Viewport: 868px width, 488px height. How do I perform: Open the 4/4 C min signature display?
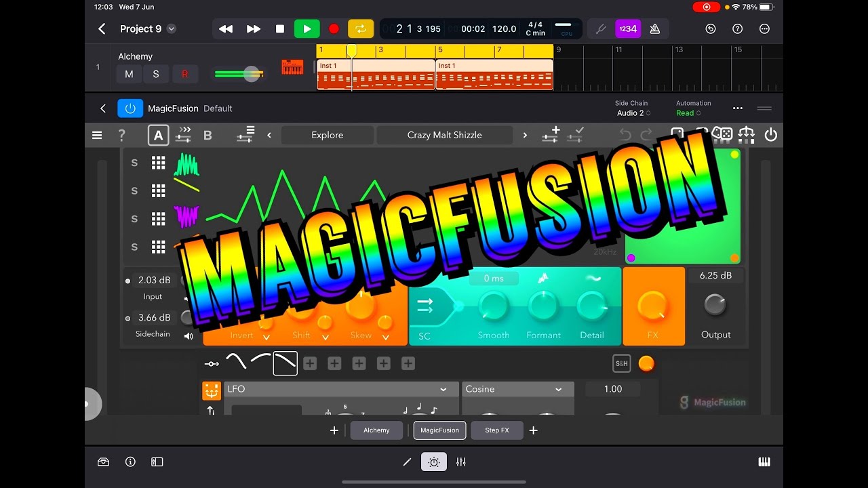[535, 28]
